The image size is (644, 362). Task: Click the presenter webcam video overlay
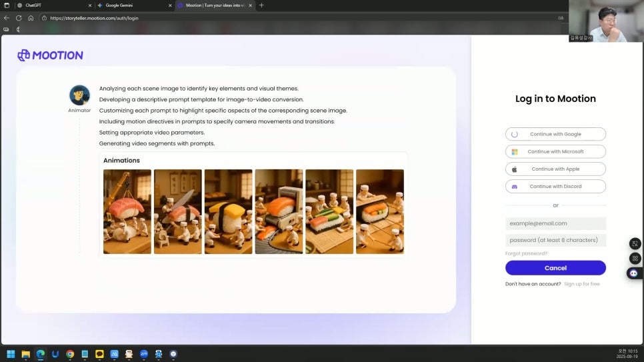pyautogui.click(x=606, y=21)
